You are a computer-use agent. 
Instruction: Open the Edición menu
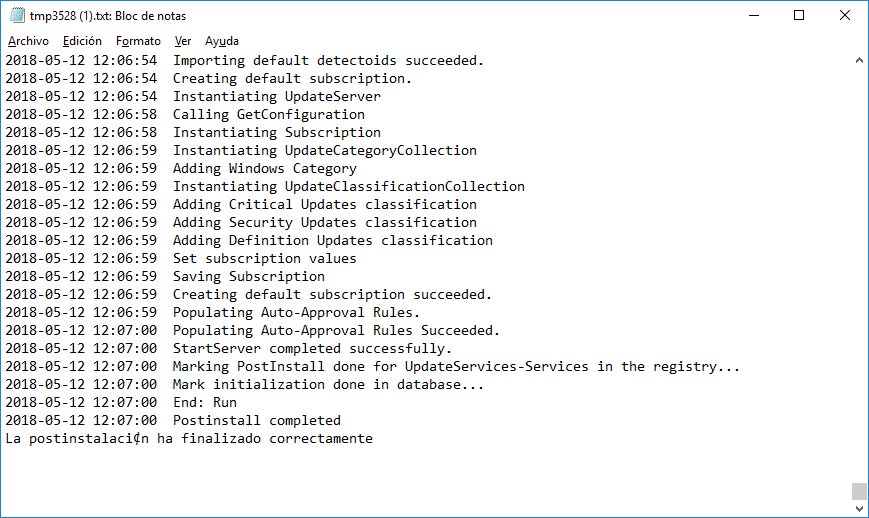click(x=82, y=41)
